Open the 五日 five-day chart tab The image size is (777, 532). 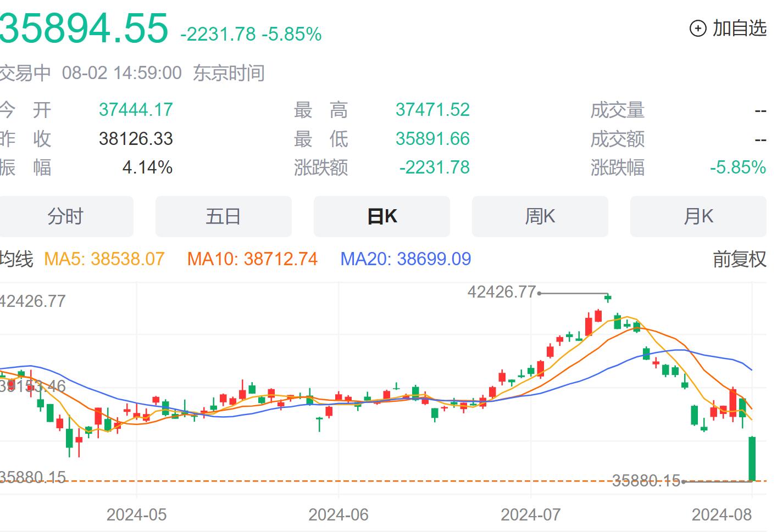pyautogui.click(x=224, y=216)
